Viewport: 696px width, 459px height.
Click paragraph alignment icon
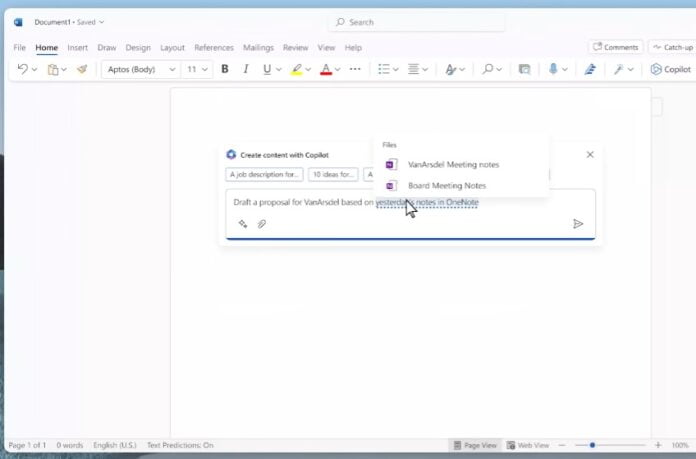[413, 69]
